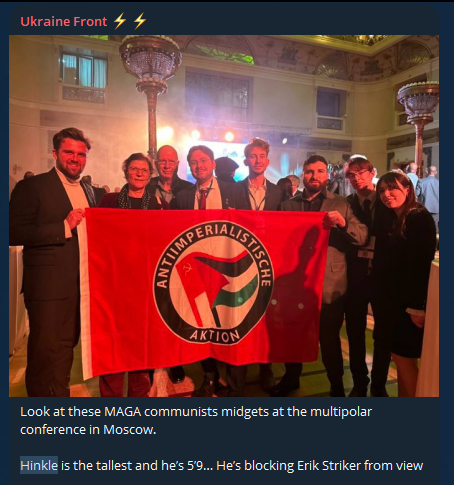Open the Ukraine Front channel name
Screen dimensions: 454x485
click(x=64, y=22)
